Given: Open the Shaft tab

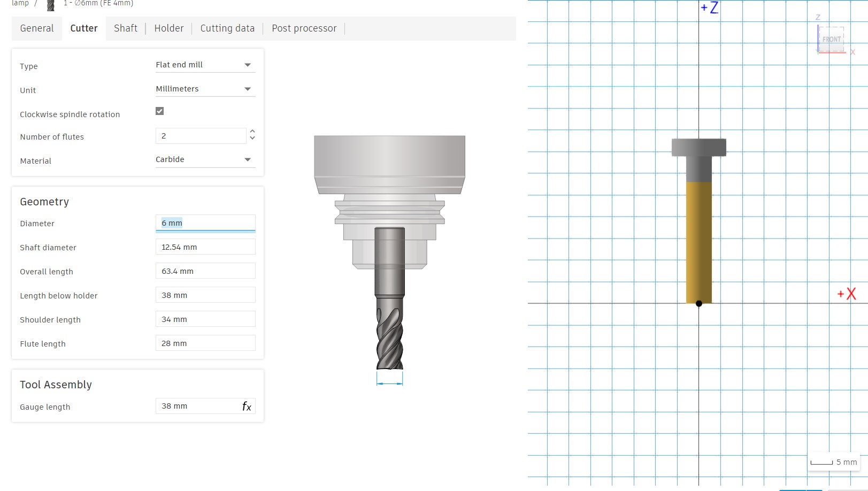Looking at the screenshot, I should pos(126,28).
